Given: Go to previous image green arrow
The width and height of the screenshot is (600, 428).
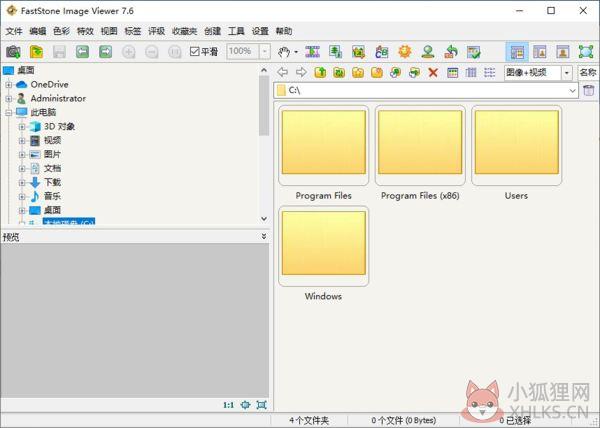Looking at the screenshot, I should (82, 52).
